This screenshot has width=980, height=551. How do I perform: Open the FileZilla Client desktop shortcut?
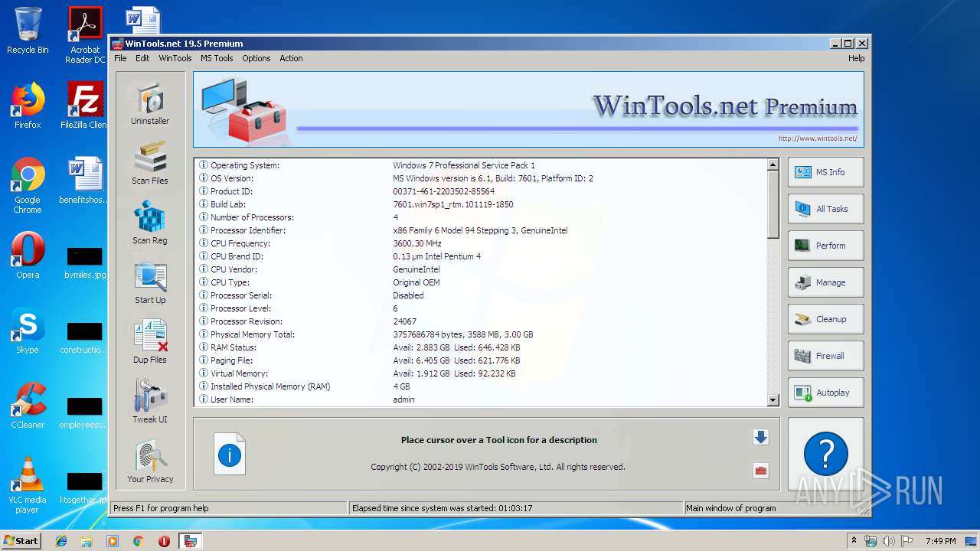point(85,106)
